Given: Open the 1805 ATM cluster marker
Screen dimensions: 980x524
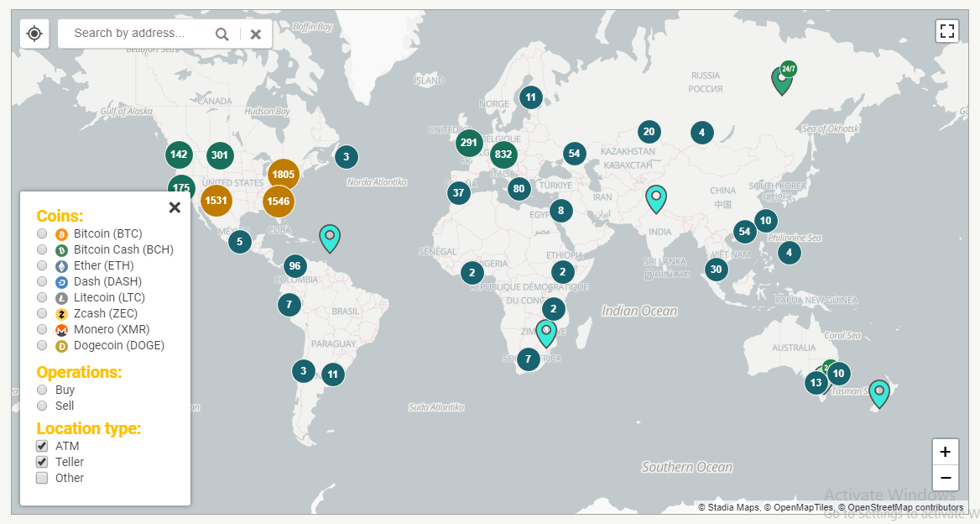Looking at the screenshot, I should pyautogui.click(x=283, y=175).
